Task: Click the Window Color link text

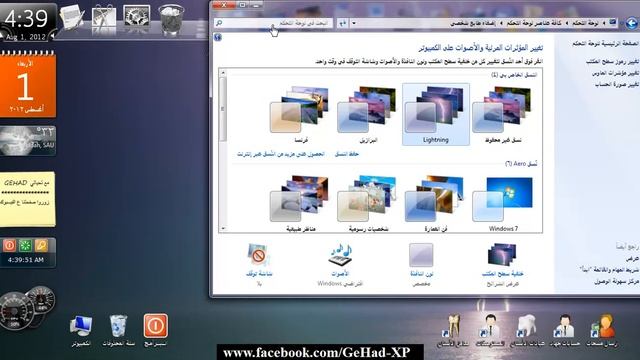Action: [421, 274]
